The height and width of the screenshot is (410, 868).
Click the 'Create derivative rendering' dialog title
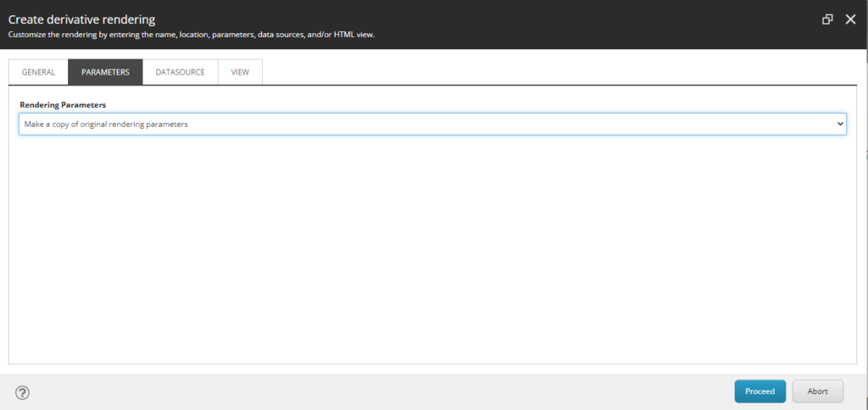coord(81,19)
